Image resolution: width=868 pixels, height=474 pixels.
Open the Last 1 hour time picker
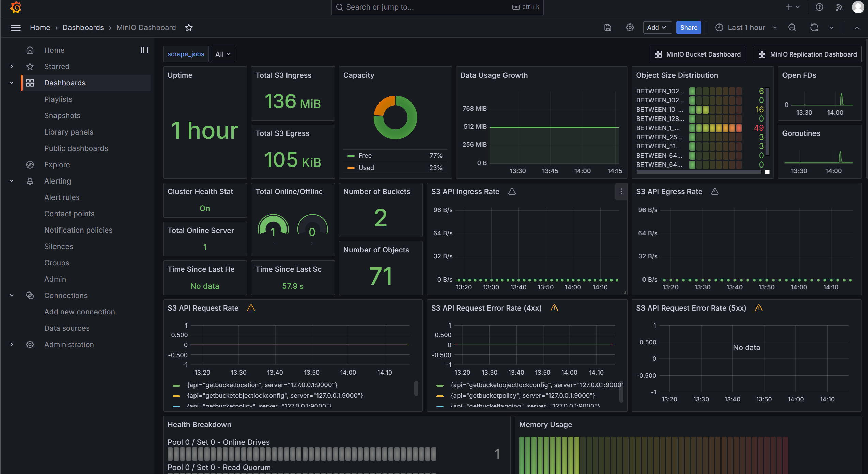746,28
